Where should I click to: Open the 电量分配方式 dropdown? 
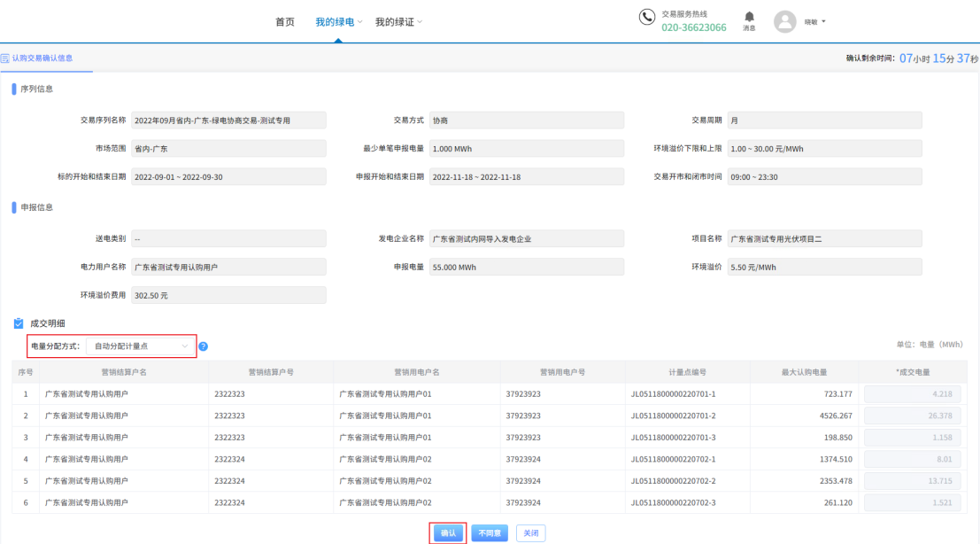pyautogui.click(x=142, y=346)
